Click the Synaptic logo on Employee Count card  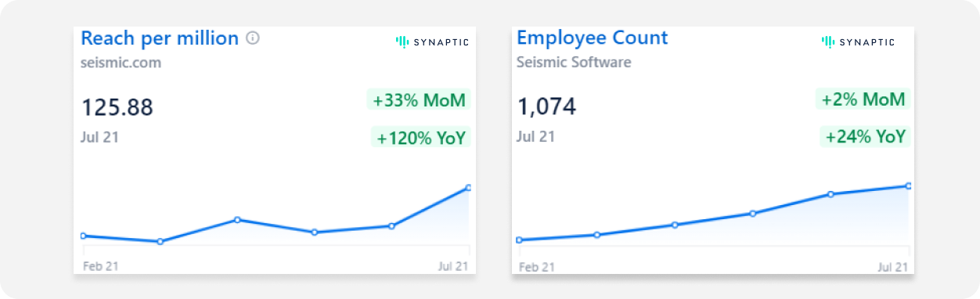click(x=858, y=41)
